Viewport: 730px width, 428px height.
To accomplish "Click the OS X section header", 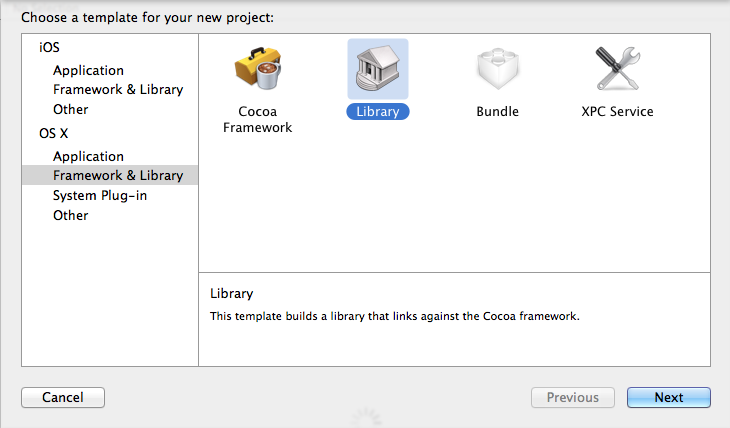I will coord(53,133).
